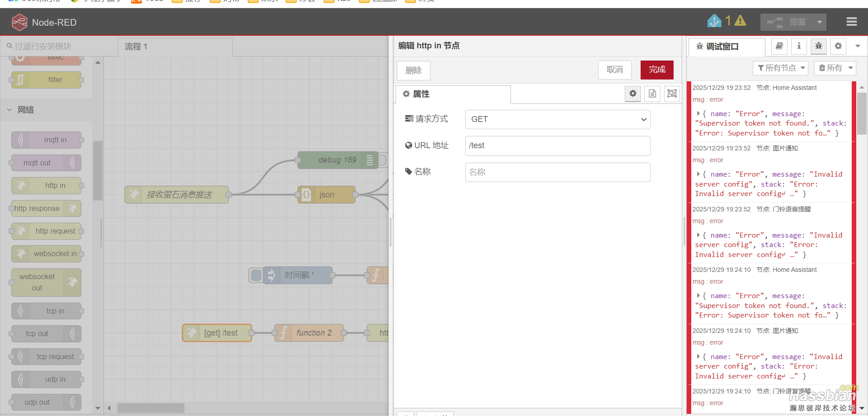This screenshot has height=416, width=868.
Task: Click the URL 地址 input field
Action: (x=557, y=145)
